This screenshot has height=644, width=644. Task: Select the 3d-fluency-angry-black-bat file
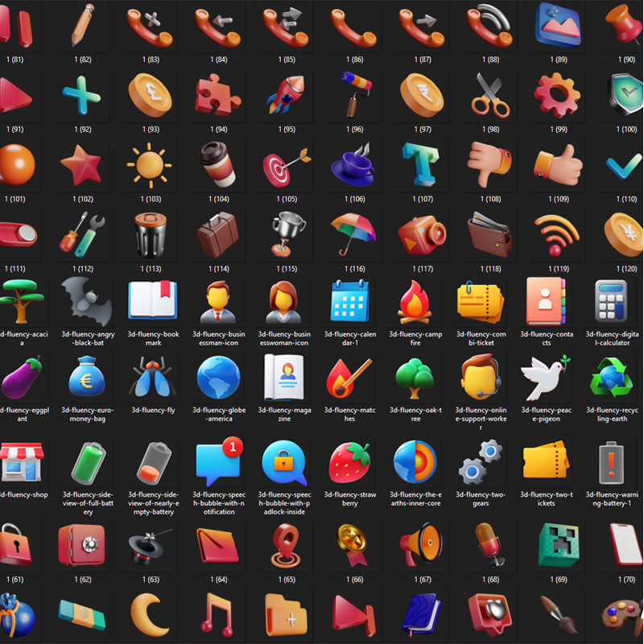(87, 303)
